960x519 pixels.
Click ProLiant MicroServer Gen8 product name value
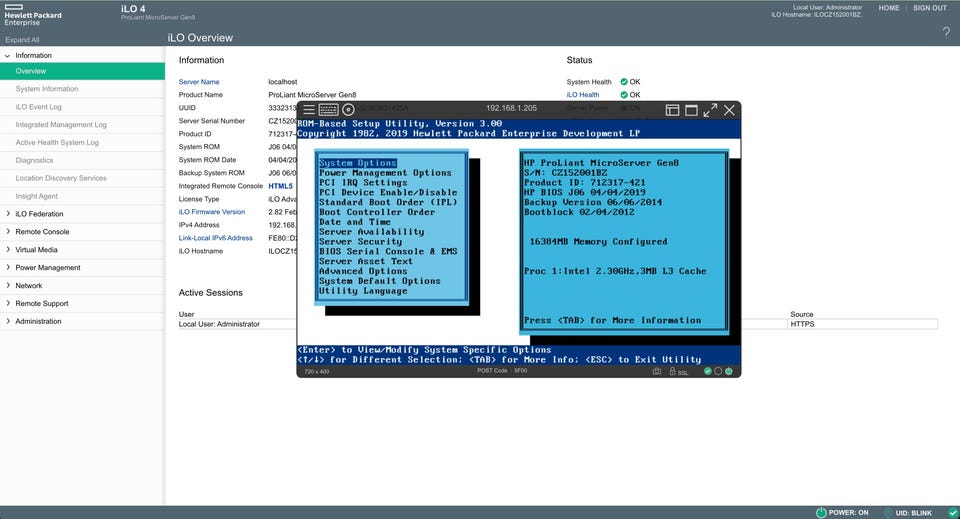click(x=312, y=95)
